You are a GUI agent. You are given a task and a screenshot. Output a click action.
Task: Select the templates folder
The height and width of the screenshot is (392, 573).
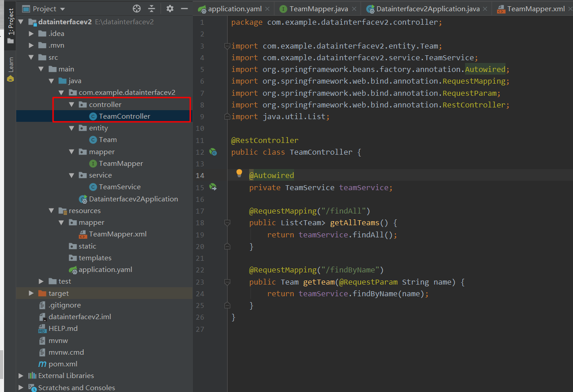tap(90, 258)
